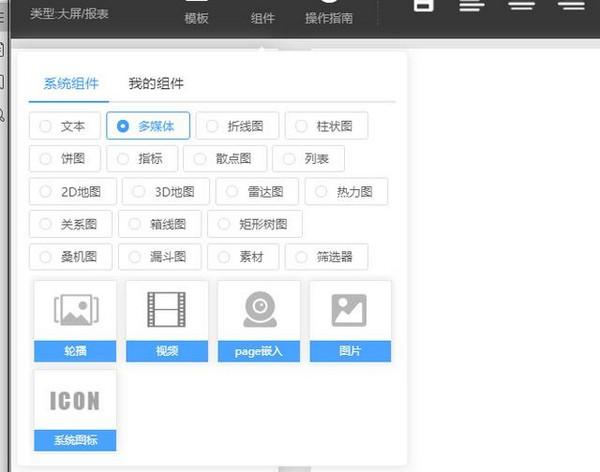The image size is (600, 472).
Task: Switch to the 系统组件 tab
Action: tap(71, 84)
